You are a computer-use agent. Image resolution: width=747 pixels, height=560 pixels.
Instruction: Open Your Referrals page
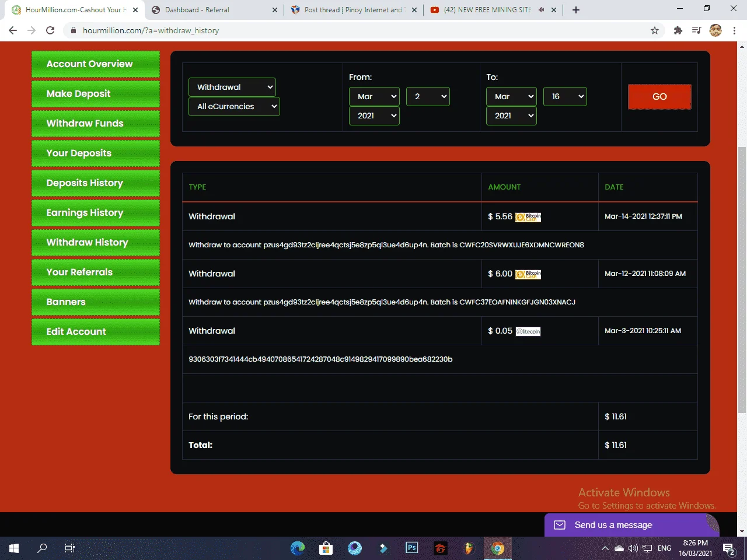[96, 272]
